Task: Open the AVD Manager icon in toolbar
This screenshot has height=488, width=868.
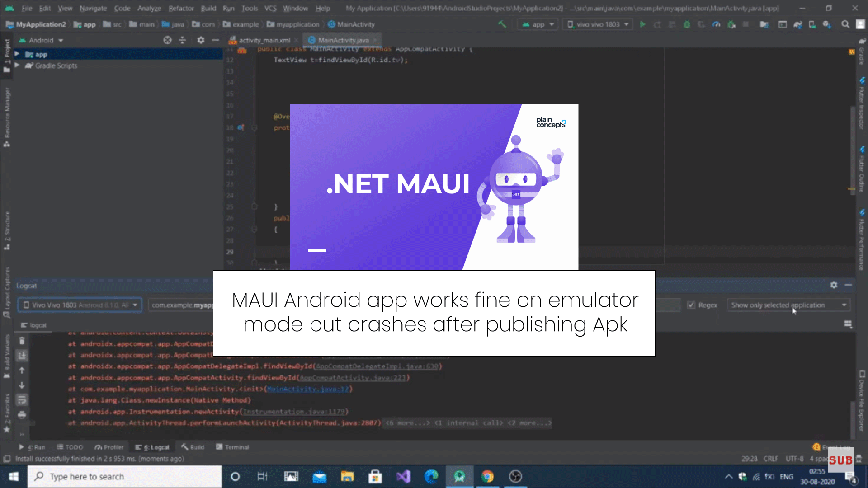Action: (812, 24)
